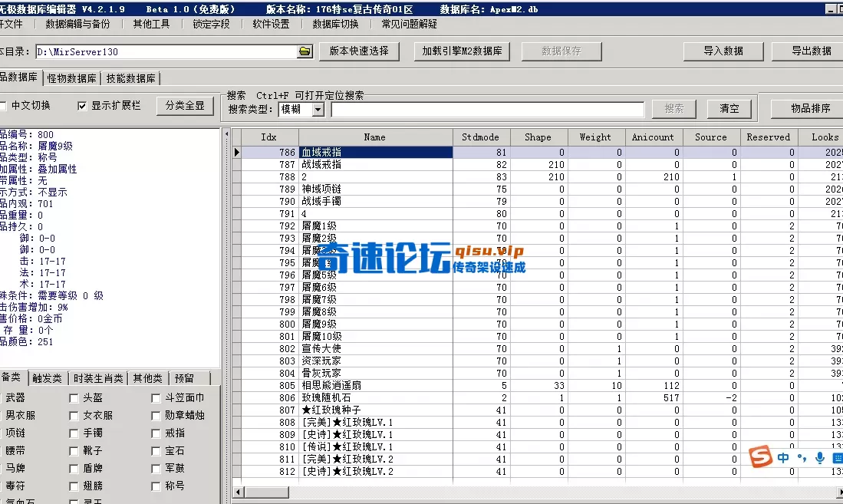The height and width of the screenshot is (504, 843).
Task: Click the horizontal scrollbar thumb of the table
Action: (267, 492)
